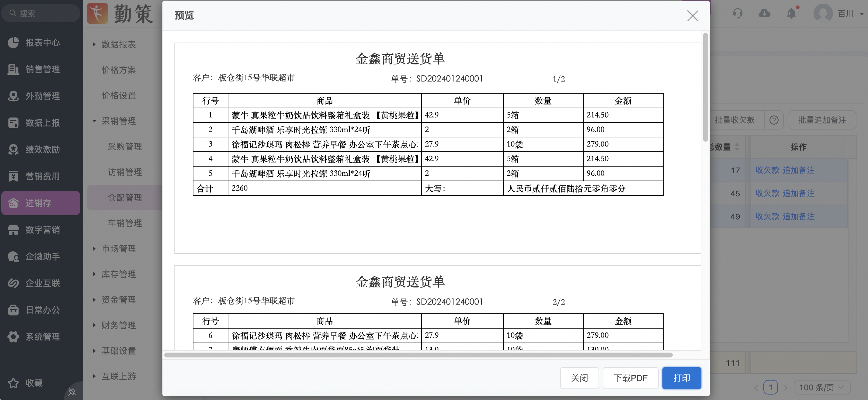
Task: Open the notification bell icon
Action: (x=791, y=13)
